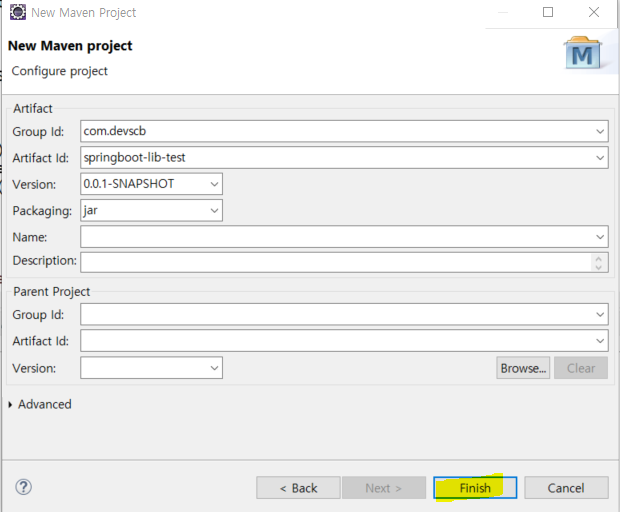Open Parent Project Version dropdown
This screenshot has width=620, height=512.
click(x=214, y=368)
